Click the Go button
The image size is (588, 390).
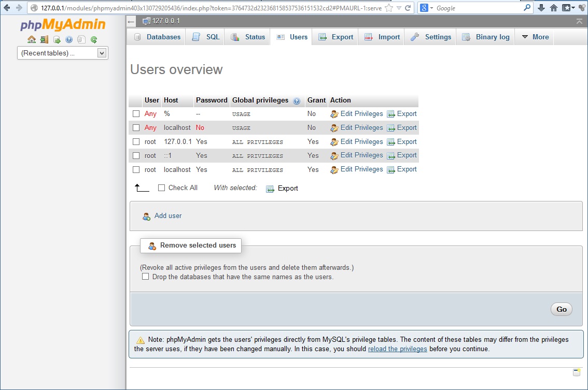(562, 309)
